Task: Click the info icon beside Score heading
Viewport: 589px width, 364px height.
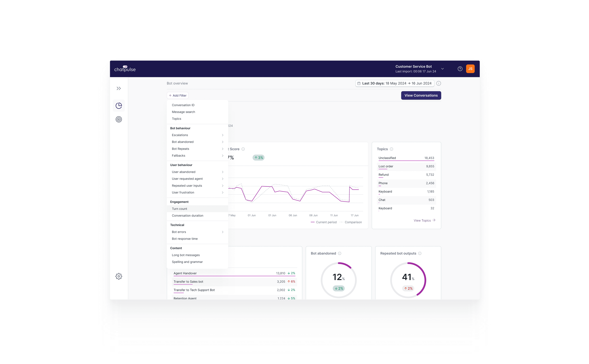Action: pos(243,149)
